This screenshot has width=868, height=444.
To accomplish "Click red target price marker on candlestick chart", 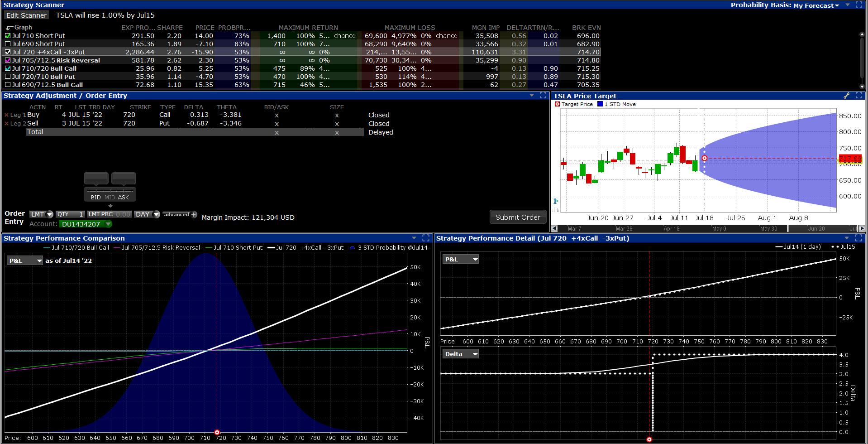I will point(704,158).
